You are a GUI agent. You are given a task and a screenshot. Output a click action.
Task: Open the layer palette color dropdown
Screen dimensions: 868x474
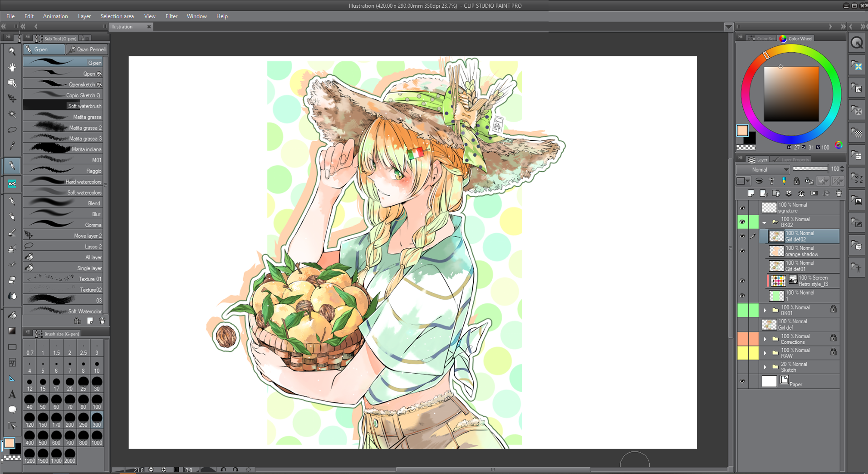coord(743,181)
